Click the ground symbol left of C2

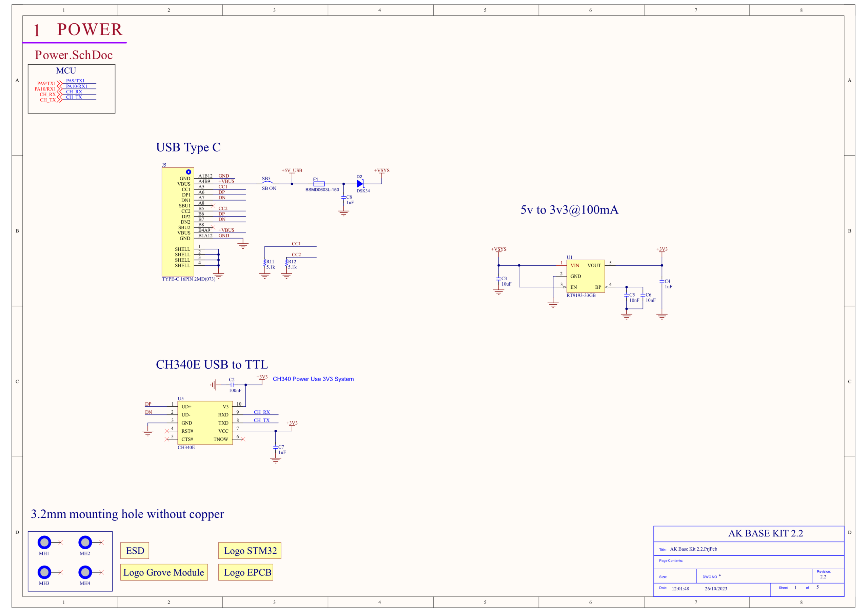click(214, 385)
